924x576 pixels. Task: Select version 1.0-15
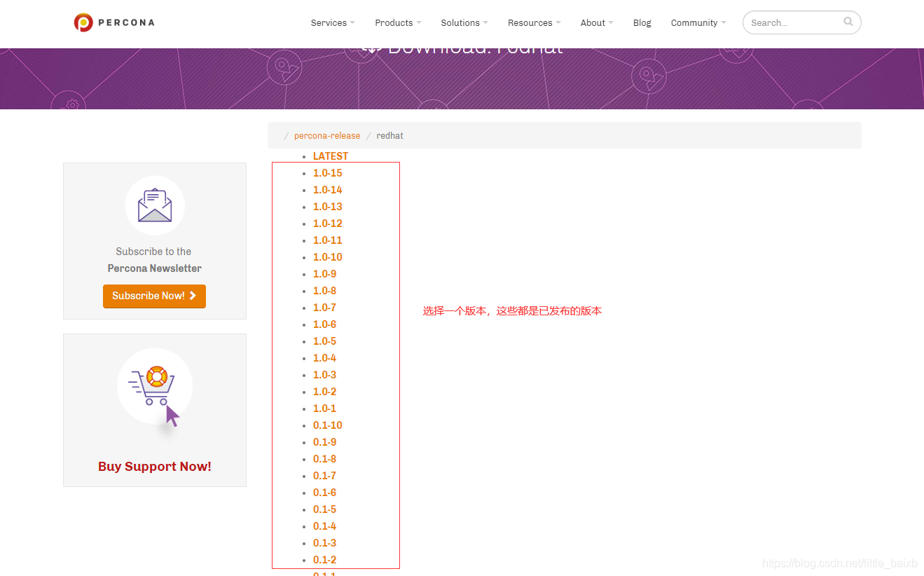click(x=328, y=173)
